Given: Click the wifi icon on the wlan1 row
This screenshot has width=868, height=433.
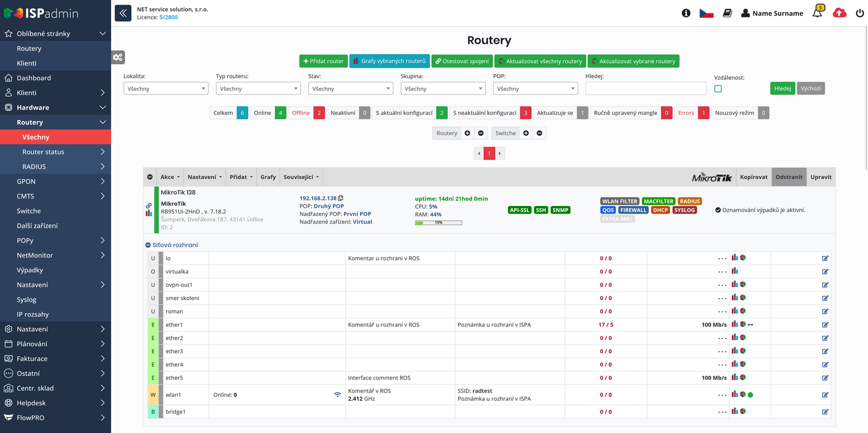Looking at the screenshot, I should tap(337, 395).
